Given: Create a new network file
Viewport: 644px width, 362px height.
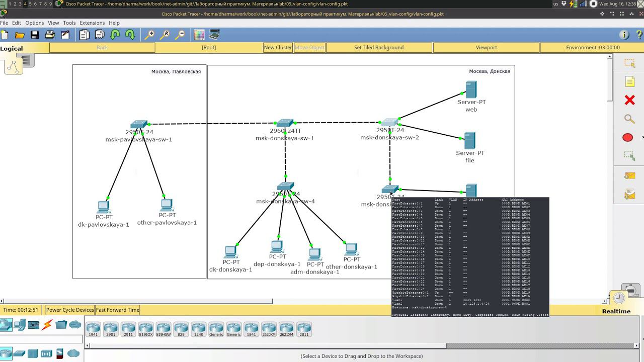Looking at the screenshot, I should point(5,35).
